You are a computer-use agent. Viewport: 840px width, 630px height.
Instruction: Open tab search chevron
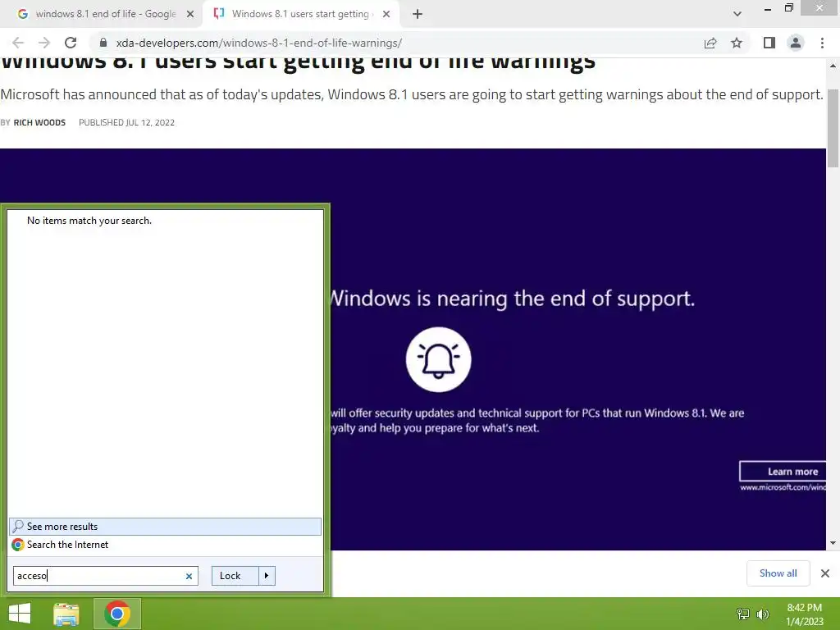coord(737,14)
